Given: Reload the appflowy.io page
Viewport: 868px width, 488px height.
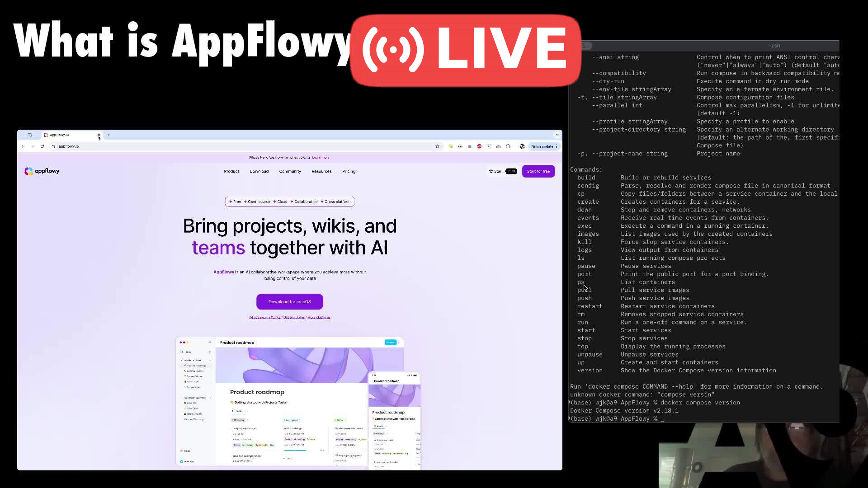Looking at the screenshot, I should [42, 146].
